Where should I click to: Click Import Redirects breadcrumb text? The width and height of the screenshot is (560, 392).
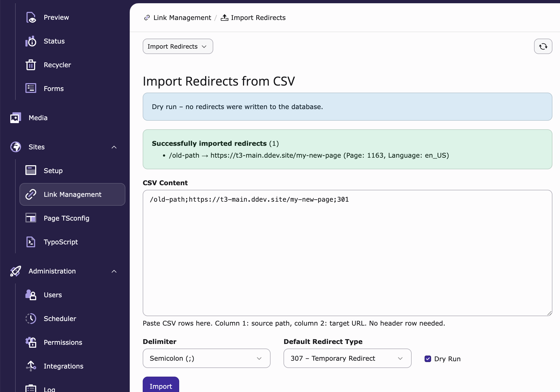[258, 18]
